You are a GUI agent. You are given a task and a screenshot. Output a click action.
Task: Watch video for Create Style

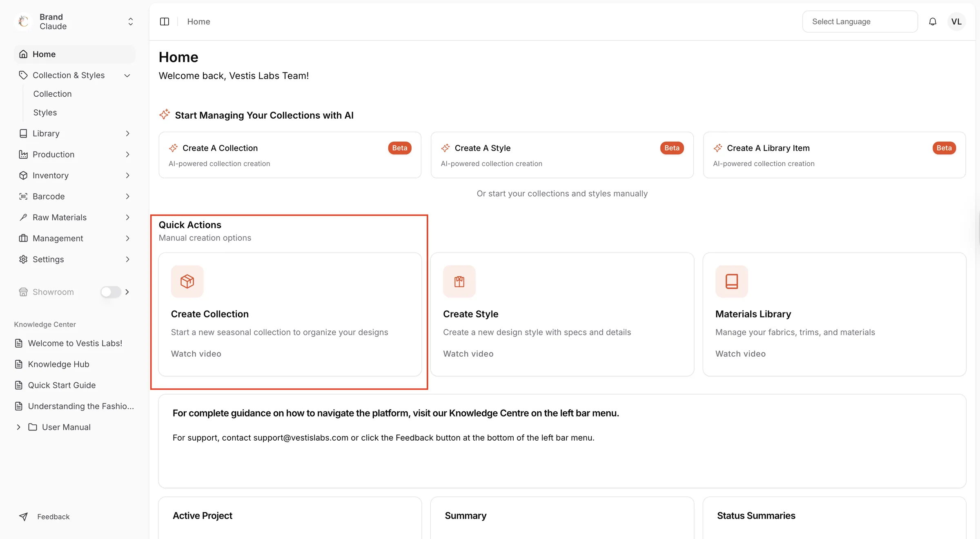[468, 354]
